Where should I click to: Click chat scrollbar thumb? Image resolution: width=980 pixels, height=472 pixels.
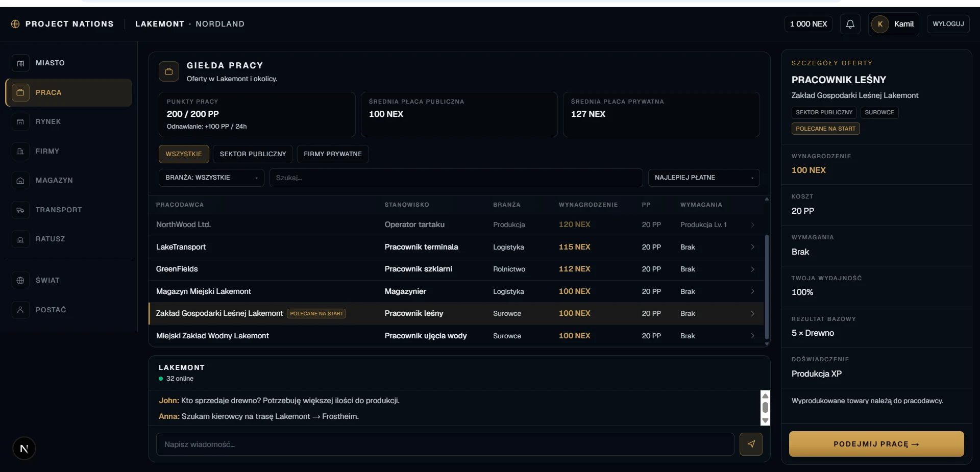click(x=765, y=408)
